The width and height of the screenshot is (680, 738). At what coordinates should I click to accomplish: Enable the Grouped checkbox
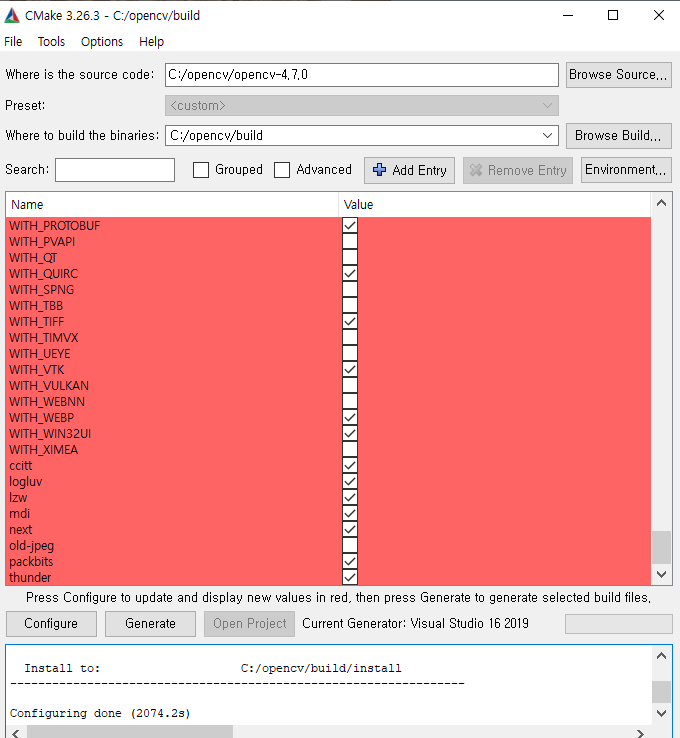click(x=201, y=170)
